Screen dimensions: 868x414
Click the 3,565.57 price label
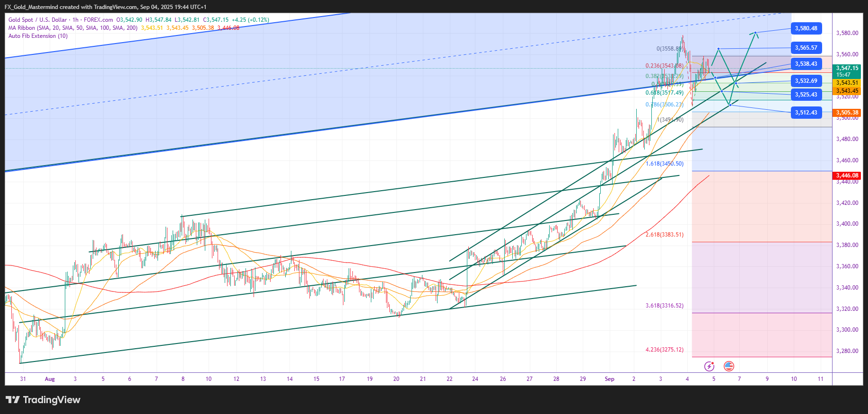click(806, 48)
